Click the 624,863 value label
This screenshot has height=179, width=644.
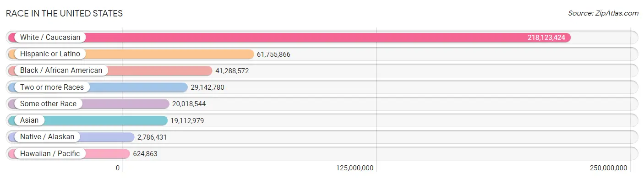[145, 154]
